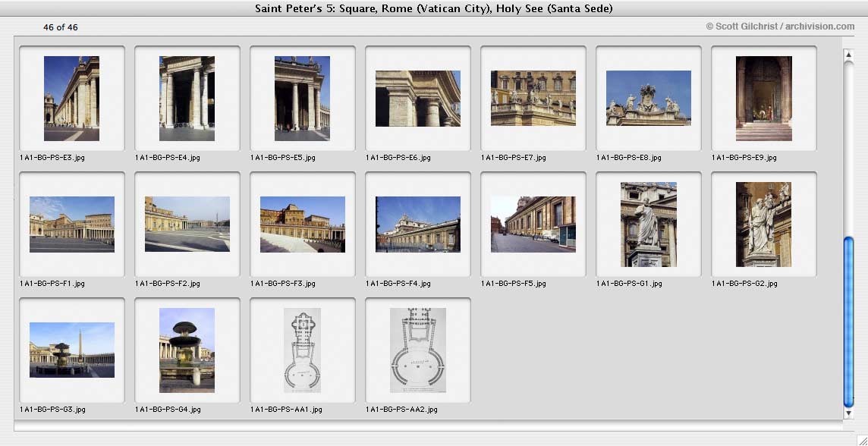Select thumbnail 1A1-BG-PS-E7.jpg balustrade statues
Image resolution: width=868 pixels, height=446 pixels.
533,99
